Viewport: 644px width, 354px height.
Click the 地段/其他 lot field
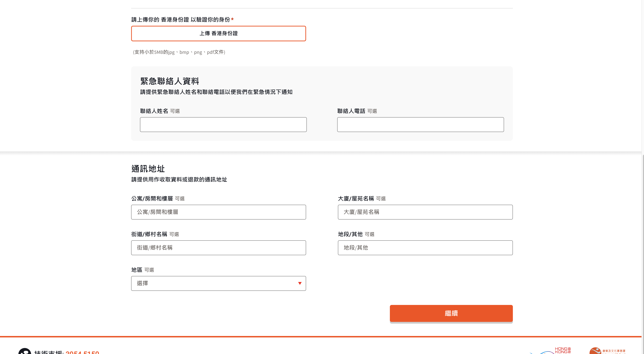425,247
